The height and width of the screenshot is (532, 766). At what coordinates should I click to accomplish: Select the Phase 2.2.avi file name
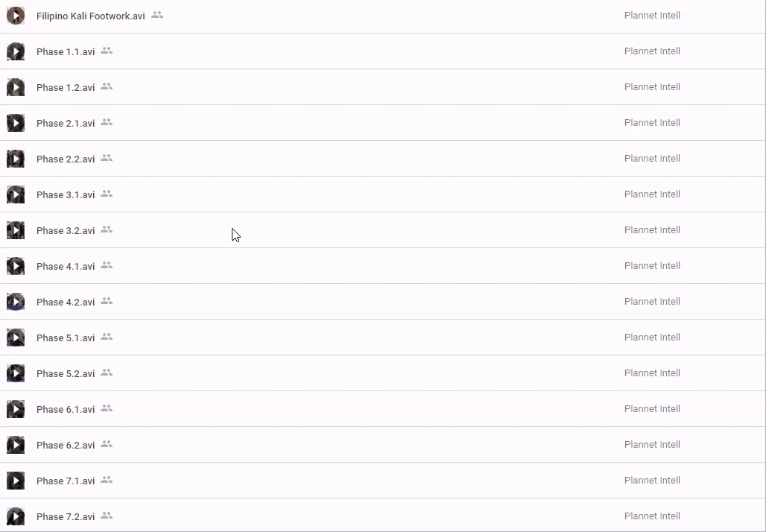(x=66, y=159)
